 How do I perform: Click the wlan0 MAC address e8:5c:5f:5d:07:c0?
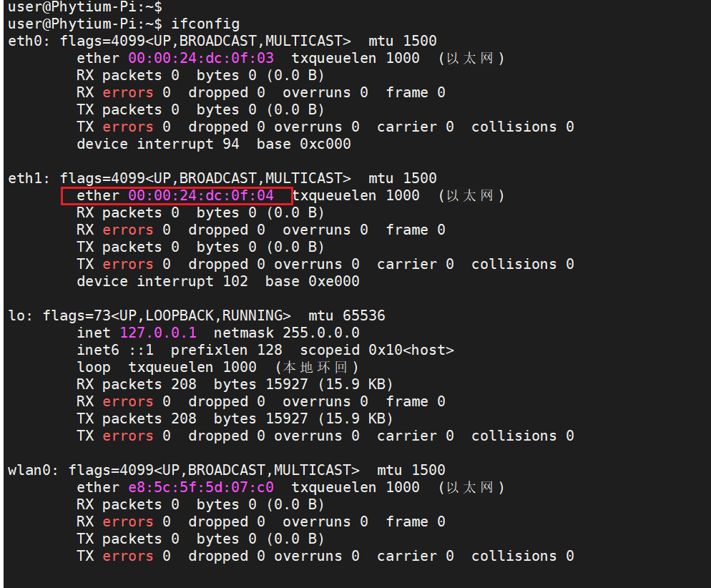tap(201, 487)
